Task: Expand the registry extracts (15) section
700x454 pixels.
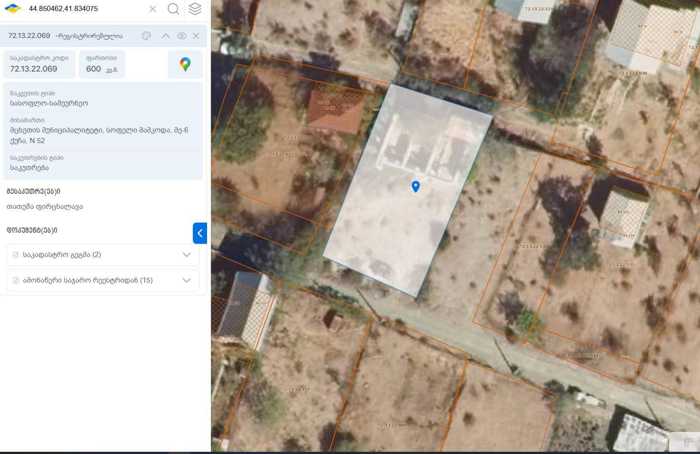Action: 186,280
